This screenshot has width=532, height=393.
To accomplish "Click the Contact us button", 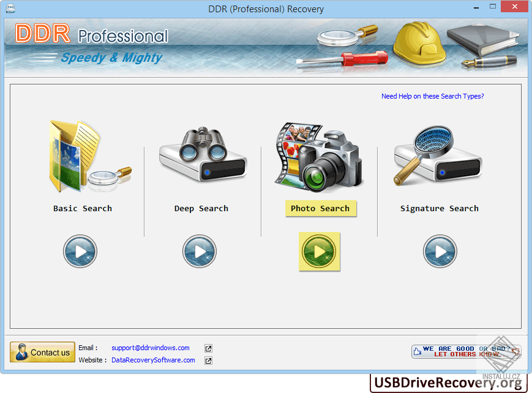I will 42,352.
